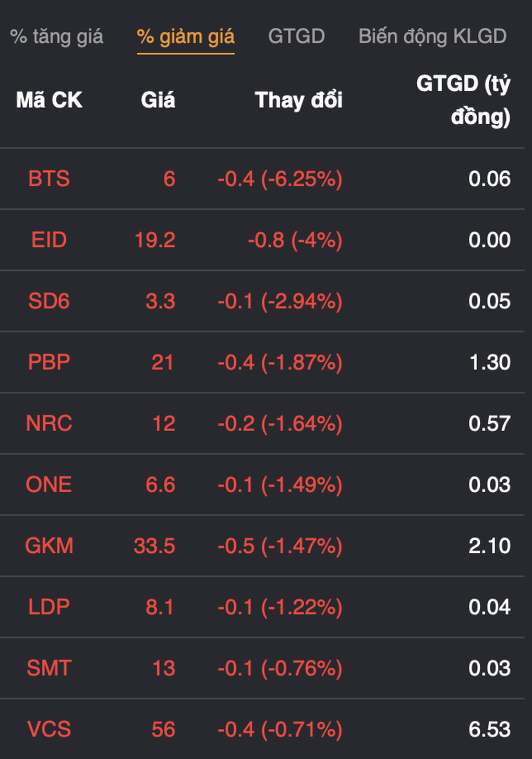The width and height of the screenshot is (532, 759).
Task: Open the SMT stock code
Action: (49, 668)
